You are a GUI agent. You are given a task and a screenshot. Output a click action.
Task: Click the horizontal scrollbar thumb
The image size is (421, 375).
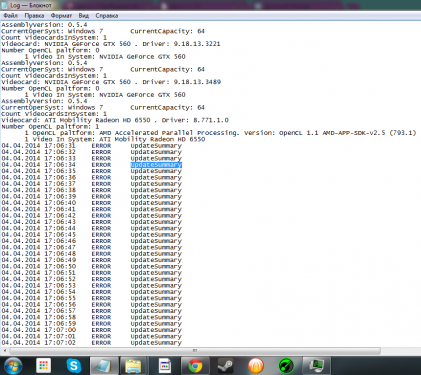tap(195, 351)
